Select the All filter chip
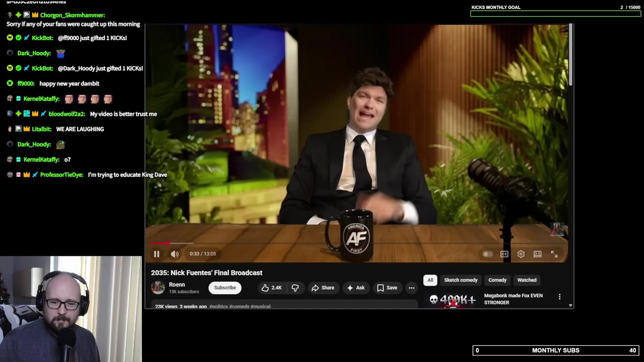The width and height of the screenshot is (644, 362). click(x=430, y=280)
